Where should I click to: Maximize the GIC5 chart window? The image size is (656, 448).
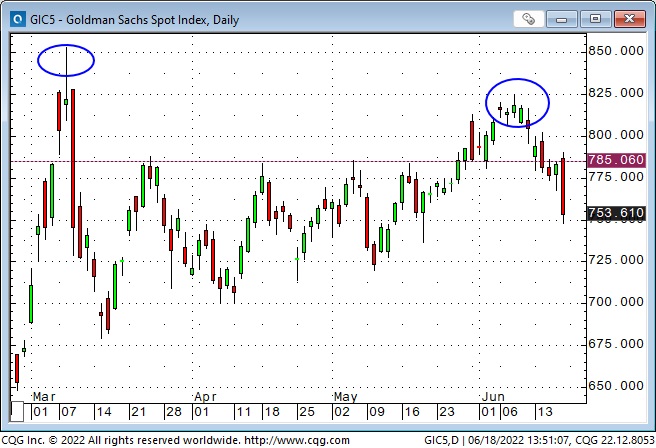[x=595, y=19]
